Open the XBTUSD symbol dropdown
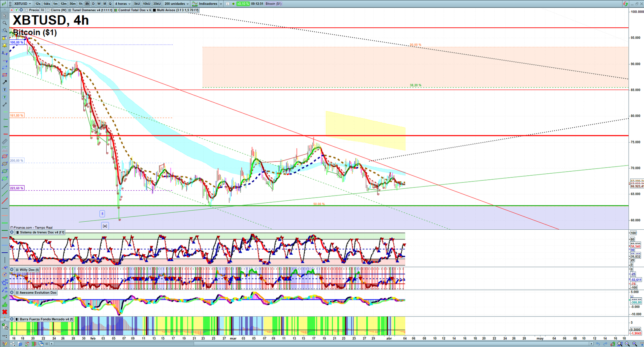Viewport: 644px width, 347px height. point(23,4)
